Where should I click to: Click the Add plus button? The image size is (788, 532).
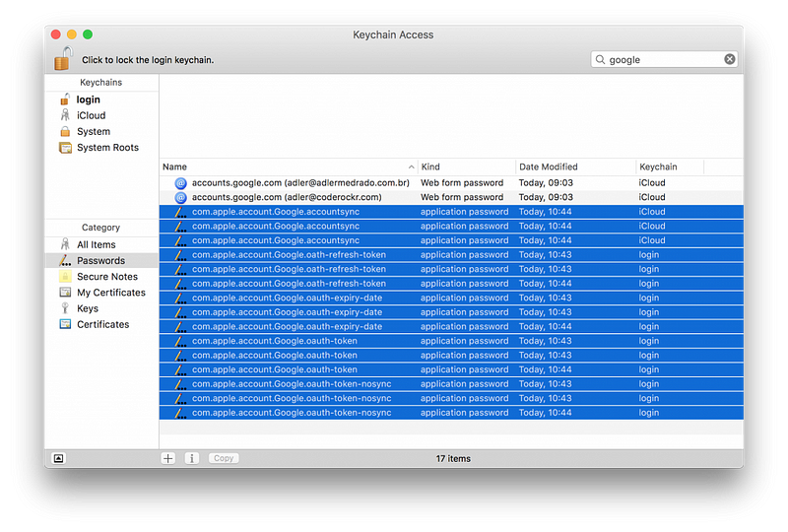coord(167,458)
